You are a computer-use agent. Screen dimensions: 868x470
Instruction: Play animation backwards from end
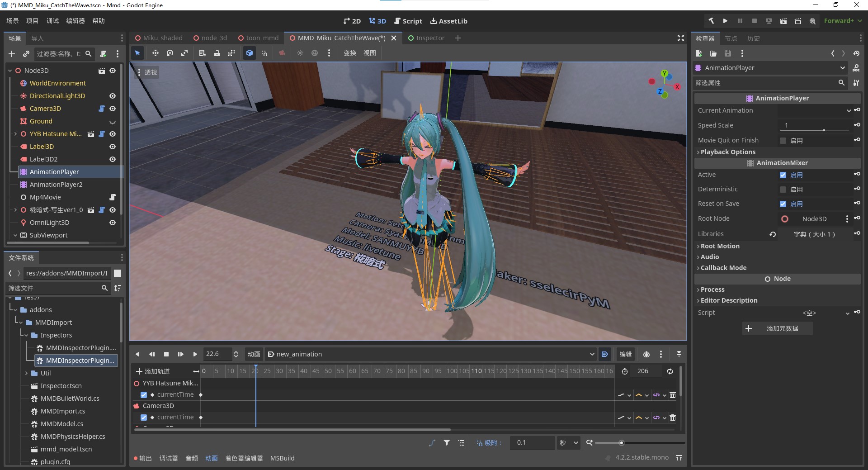coord(137,354)
